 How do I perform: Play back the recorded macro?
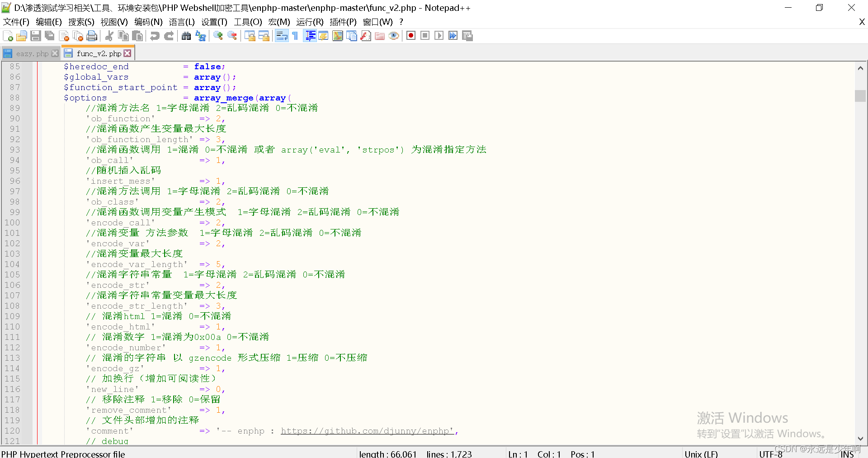click(x=439, y=36)
